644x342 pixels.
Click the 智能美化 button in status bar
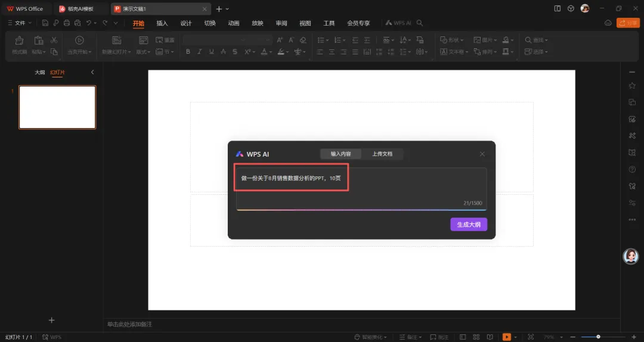[x=370, y=337]
